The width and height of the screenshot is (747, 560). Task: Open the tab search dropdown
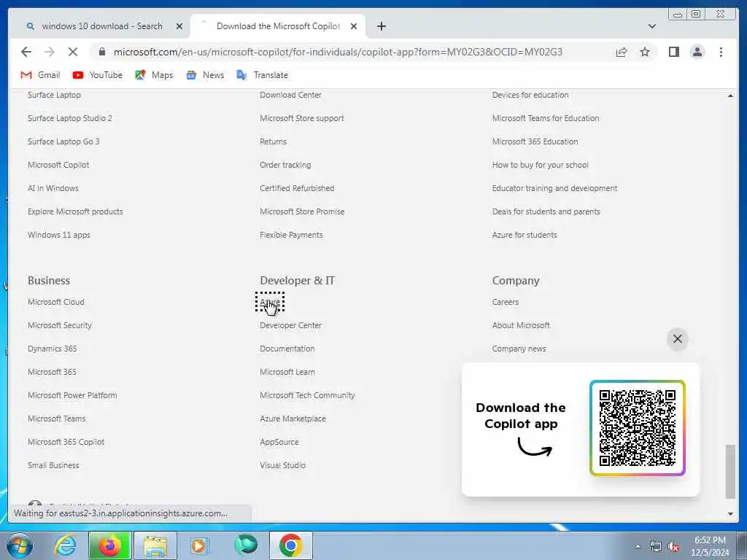(x=651, y=26)
